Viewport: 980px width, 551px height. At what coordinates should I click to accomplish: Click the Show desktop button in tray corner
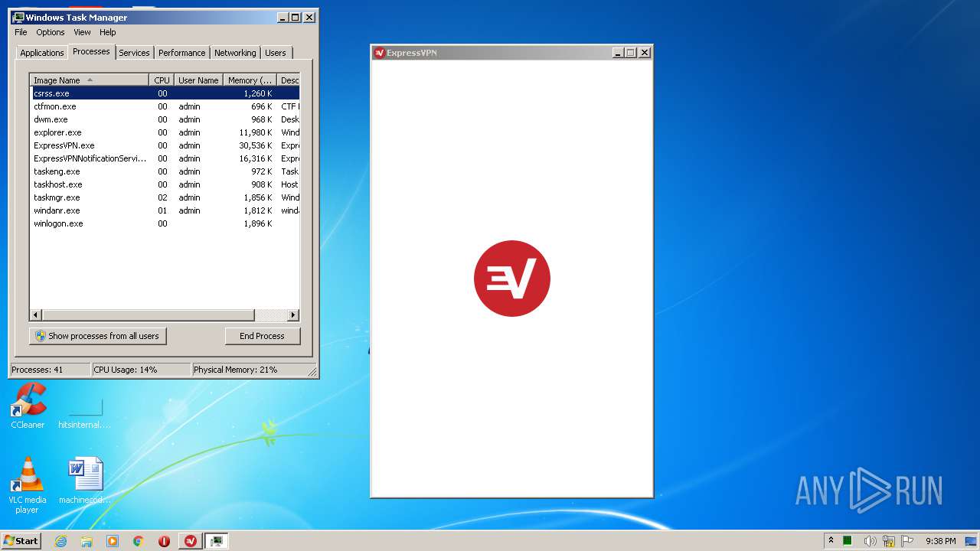pos(972,541)
